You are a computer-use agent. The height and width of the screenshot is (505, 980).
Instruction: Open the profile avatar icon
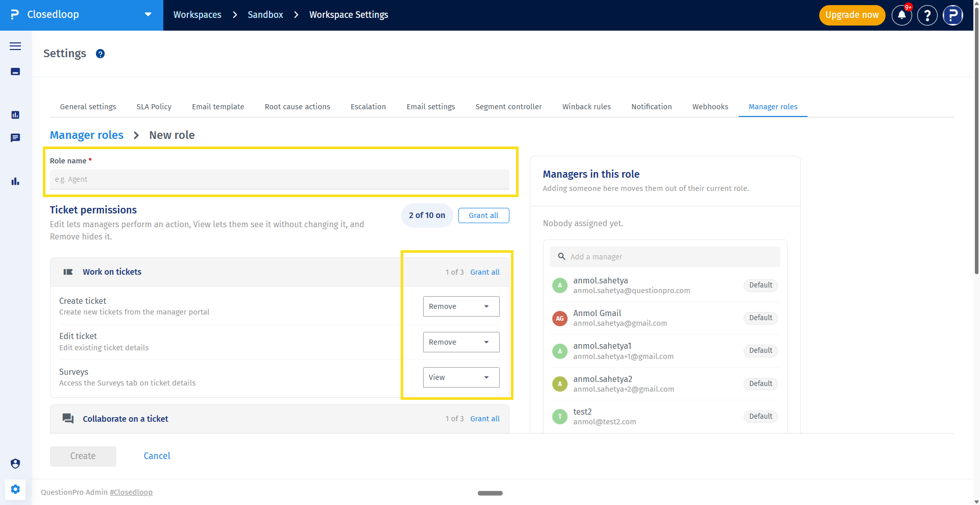[x=953, y=15]
